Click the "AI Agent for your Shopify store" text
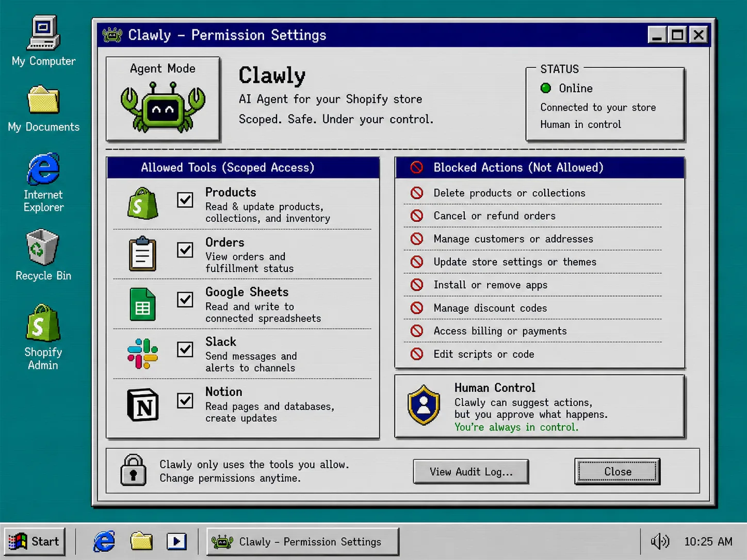This screenshot has height=560, width=747. [330, 99]
